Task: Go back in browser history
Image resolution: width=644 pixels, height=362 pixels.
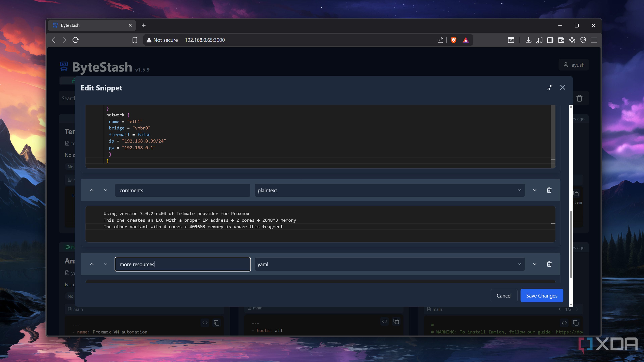Action: (x=54, y=40)
